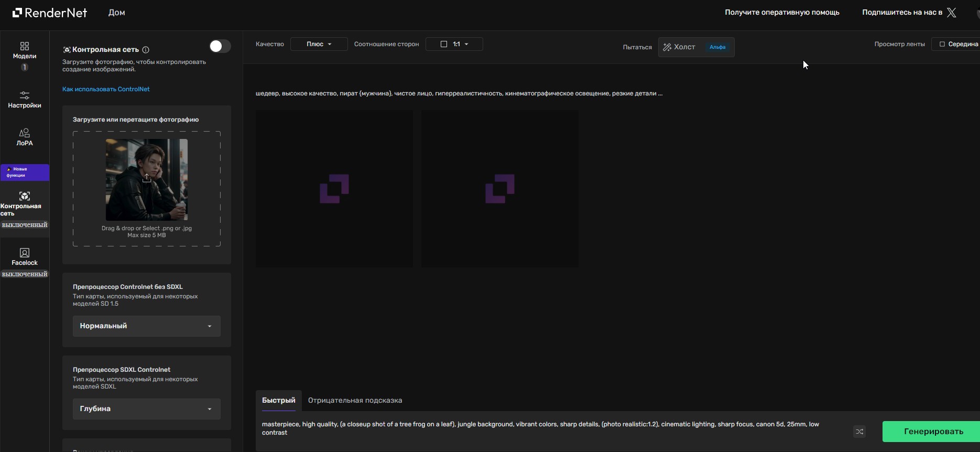Expand the Качество Плюс dropdown

click(x=319, y=44)
